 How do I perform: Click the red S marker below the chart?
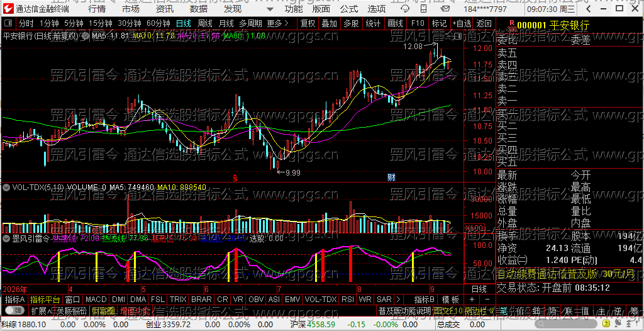click(x=235, y=177)
